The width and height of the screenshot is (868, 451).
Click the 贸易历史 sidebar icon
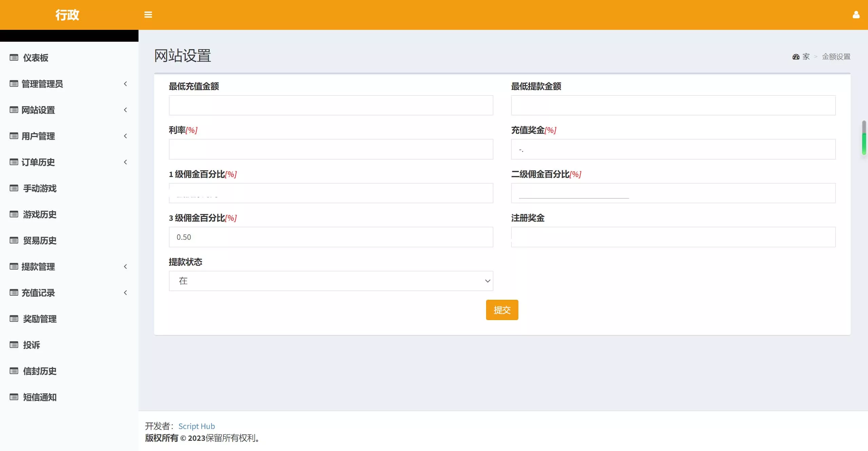tap(14, 240)
